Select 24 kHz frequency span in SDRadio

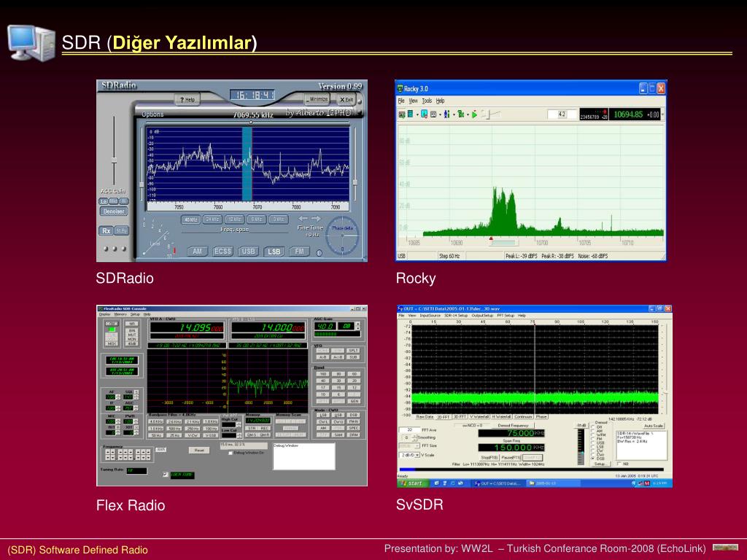click(x=212, y=219)
